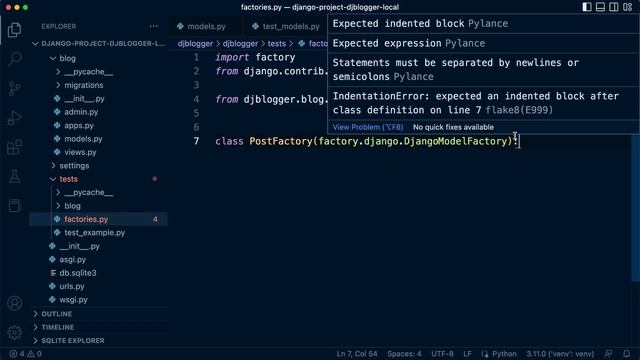Expand __pycache__ folder under blog

[89, 72]
